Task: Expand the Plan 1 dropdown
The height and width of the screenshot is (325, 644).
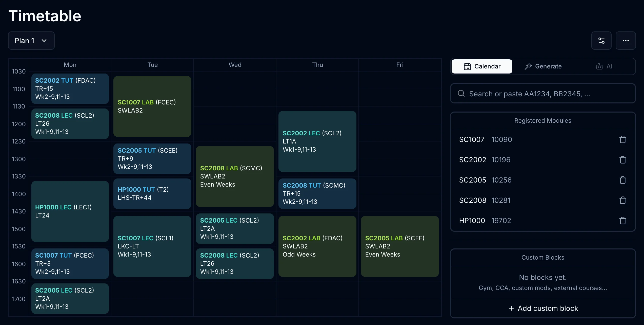Action: pyautogui.click(x=31, y=41)
